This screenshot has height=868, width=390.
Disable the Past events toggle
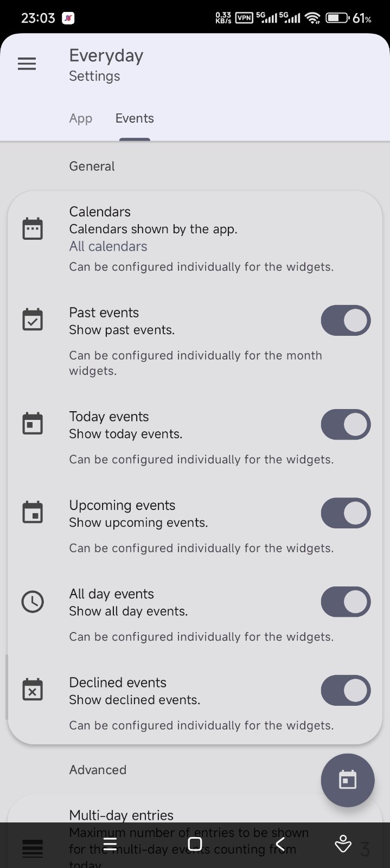click(x=346, y=321)
